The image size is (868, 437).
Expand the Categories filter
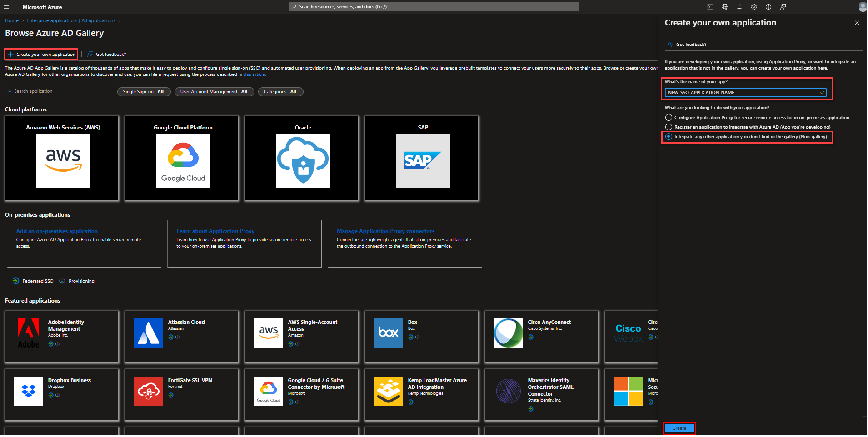(x=280, y=92)
